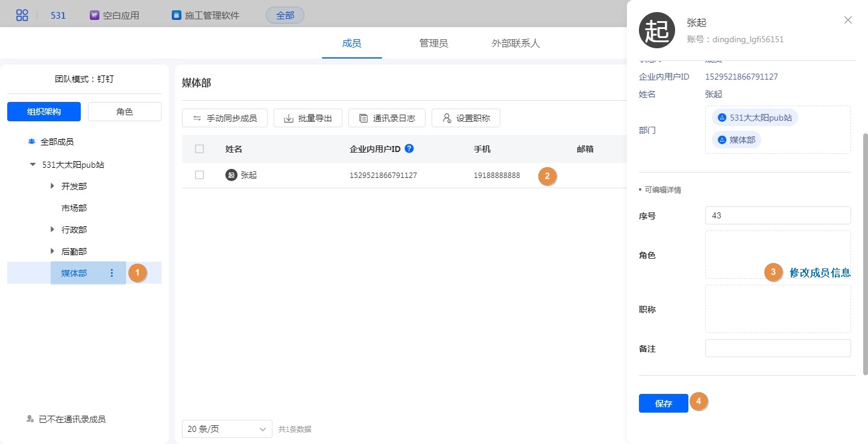The image size is (868, 444).
Task: Click the purple 空白应用 app icon
Action: (94, 15)
